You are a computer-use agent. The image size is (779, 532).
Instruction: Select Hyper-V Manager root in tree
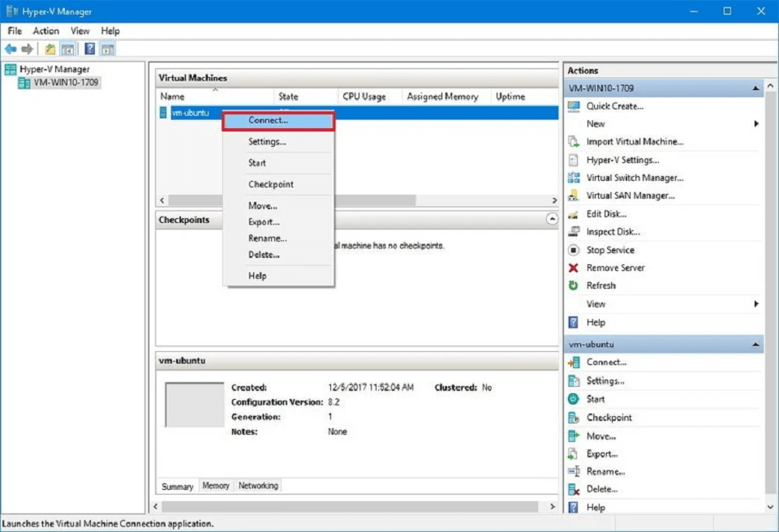(x=54, y=69)
